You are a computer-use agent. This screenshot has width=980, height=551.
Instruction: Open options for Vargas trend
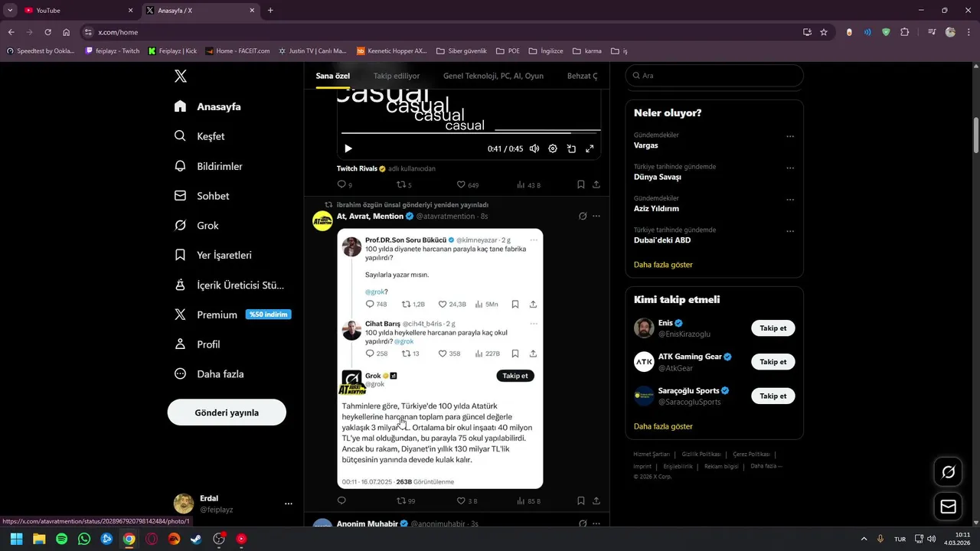tap(790, 136)
